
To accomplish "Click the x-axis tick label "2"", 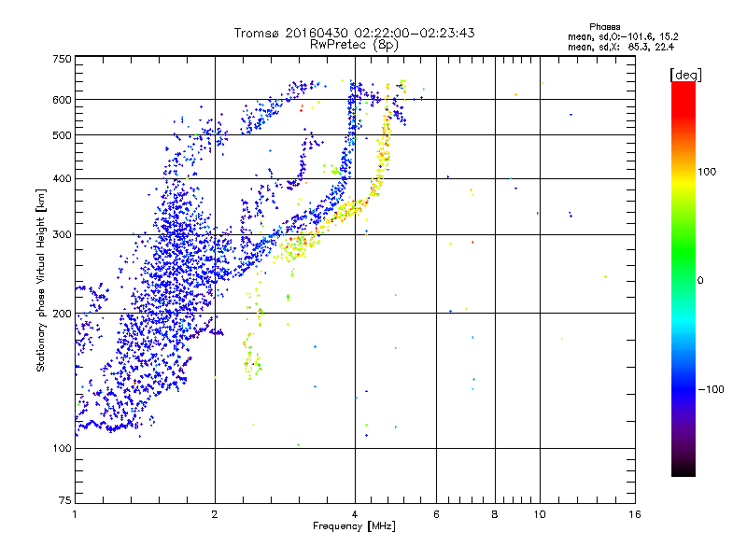I will click(215, 514).
